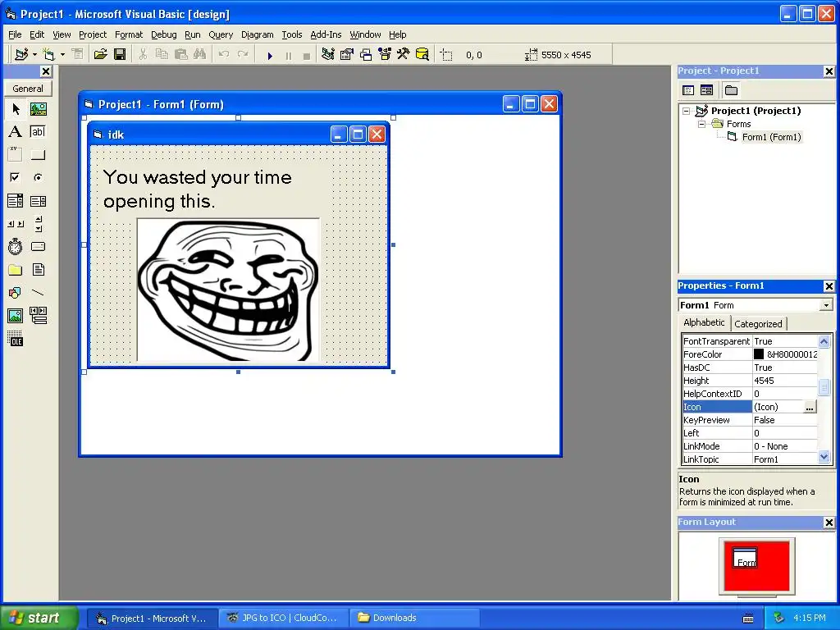
Task: Pick the FileListBox tool
Action: pos(38,269)
